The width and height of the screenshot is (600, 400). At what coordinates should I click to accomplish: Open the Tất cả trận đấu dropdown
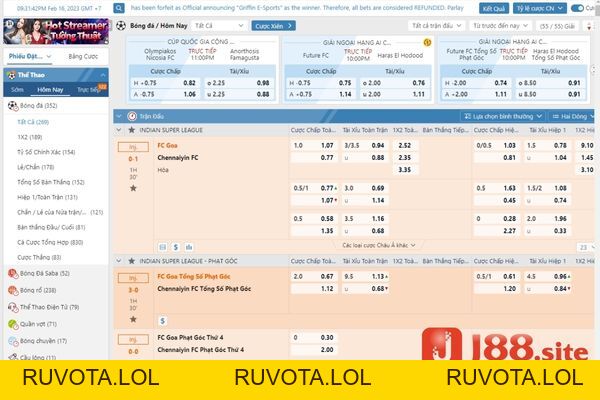click(x=436, y=26)
